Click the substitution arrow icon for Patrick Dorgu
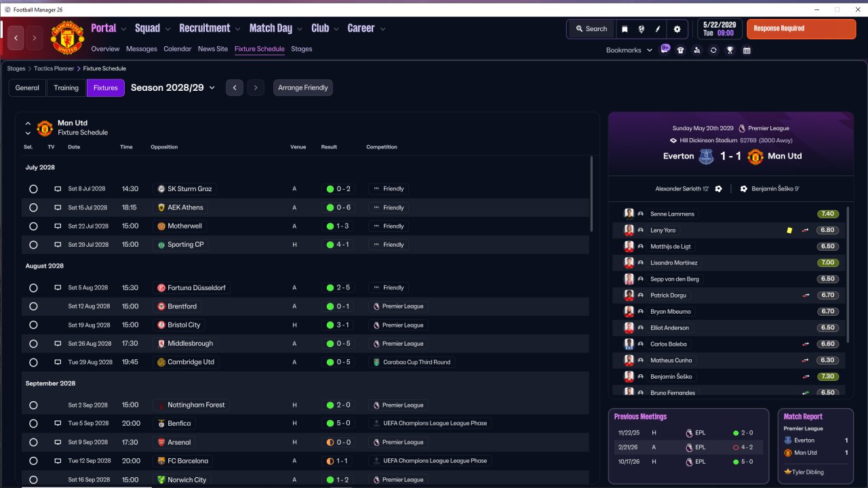 click(806, 296)
